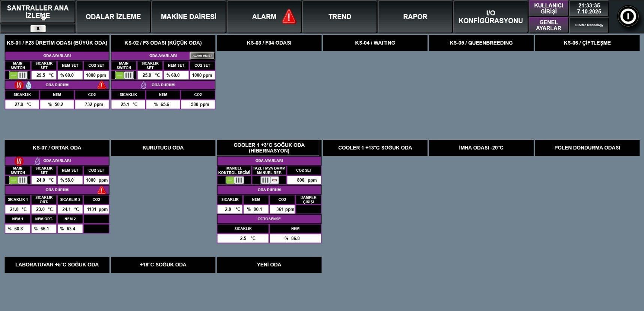The image size is (644, 311).
Task: Click the KS-01 CO2 reading 732 ppm
Action: 92,105
